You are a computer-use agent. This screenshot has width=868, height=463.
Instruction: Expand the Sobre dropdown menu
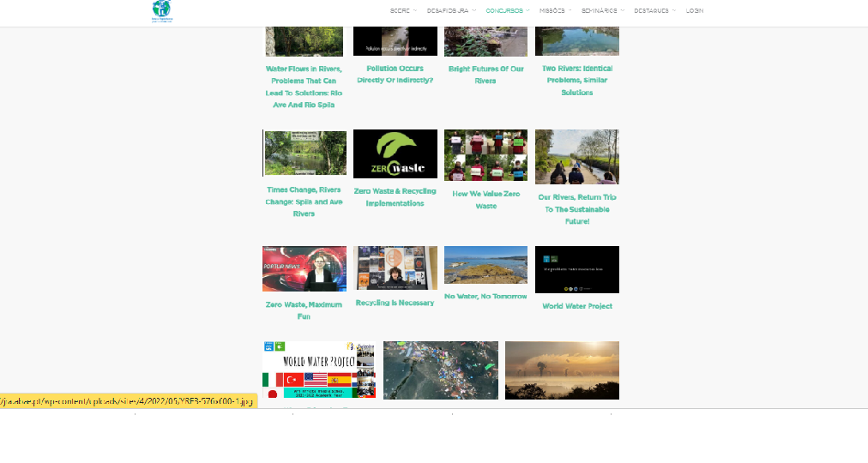point(402,10)
